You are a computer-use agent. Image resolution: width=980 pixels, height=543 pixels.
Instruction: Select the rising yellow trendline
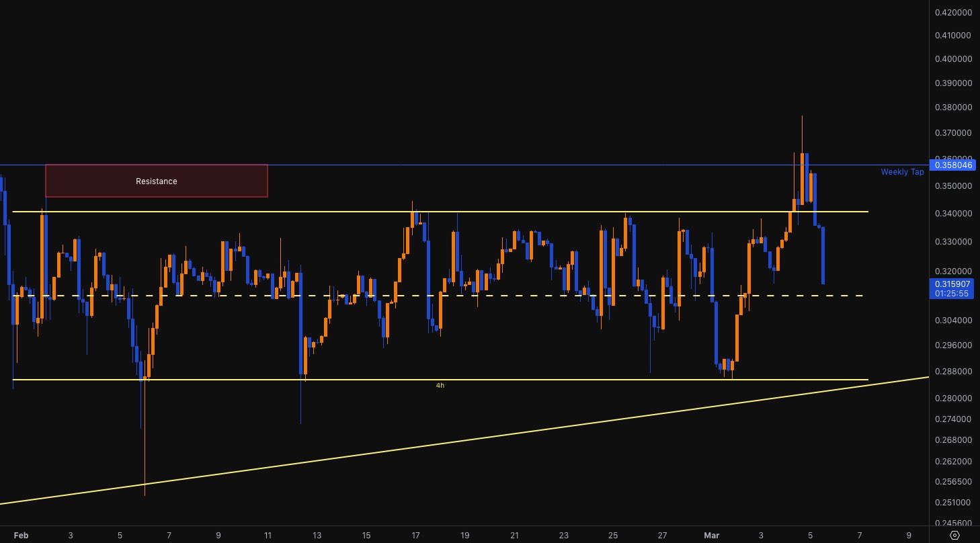point(464,440)
